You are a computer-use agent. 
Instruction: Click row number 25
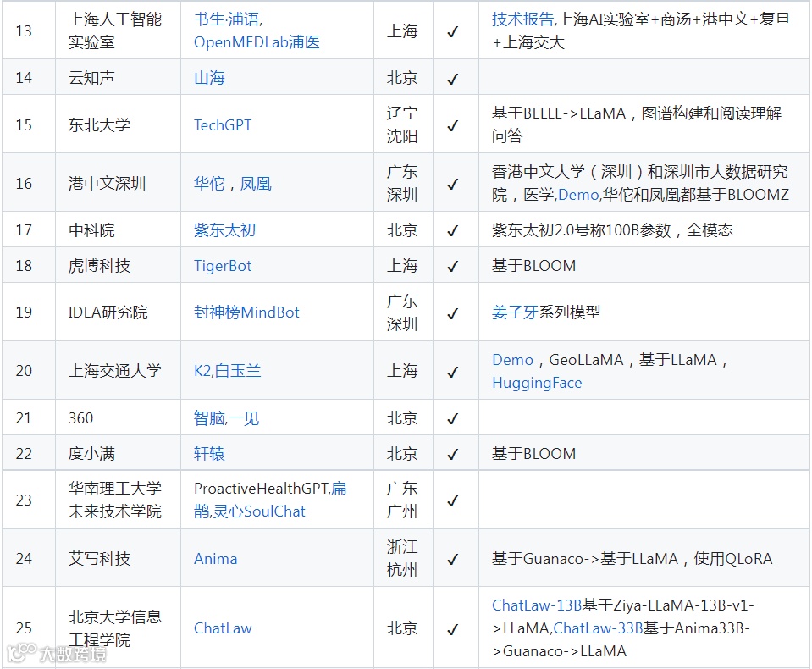click(x=24, y=628)
